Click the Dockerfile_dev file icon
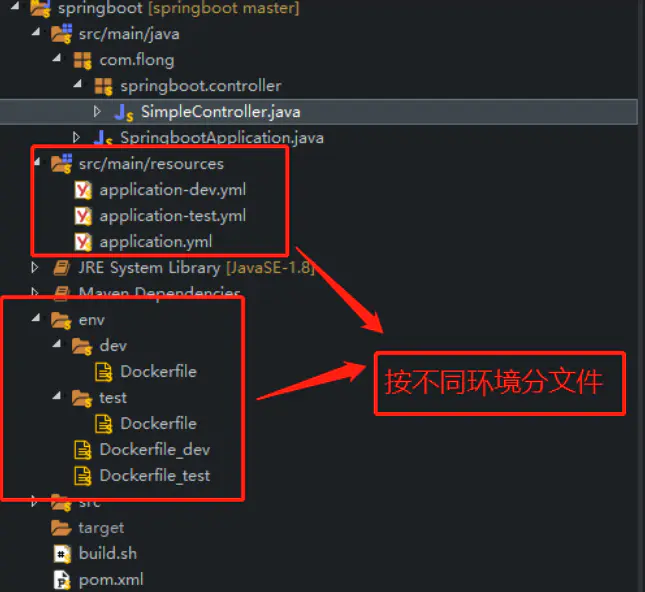The height and width of the screenshot is (592, 645). click(83, 450)
